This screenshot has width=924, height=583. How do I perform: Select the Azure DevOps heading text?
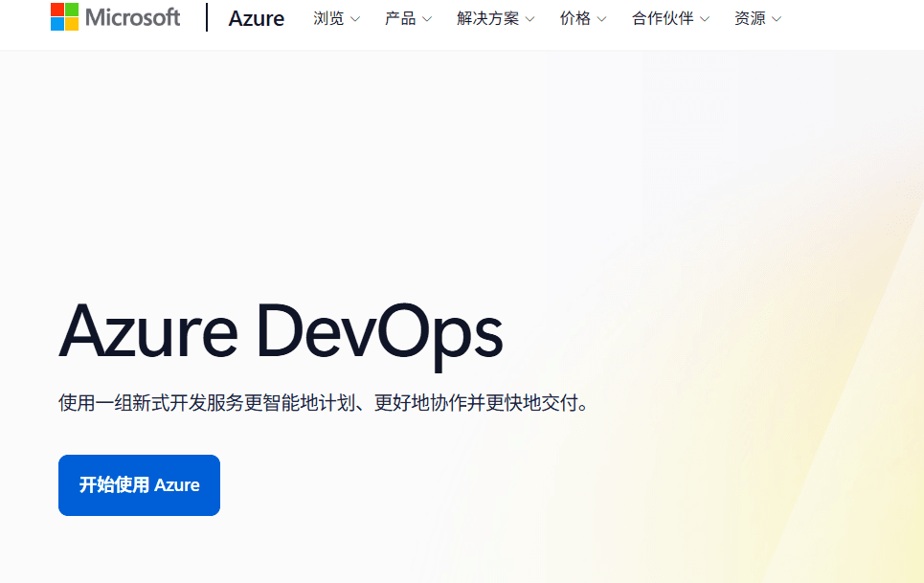click(x=282, y=335)
